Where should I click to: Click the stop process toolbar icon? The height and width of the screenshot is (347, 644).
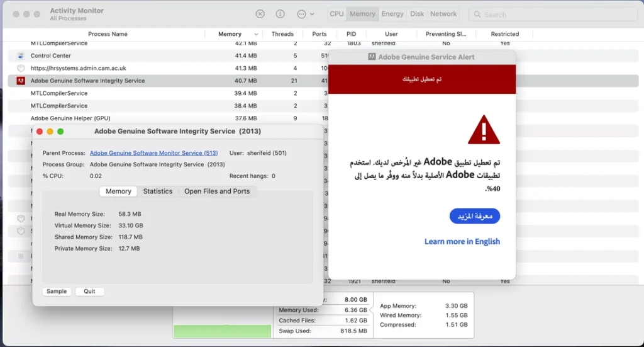[260, 14]
